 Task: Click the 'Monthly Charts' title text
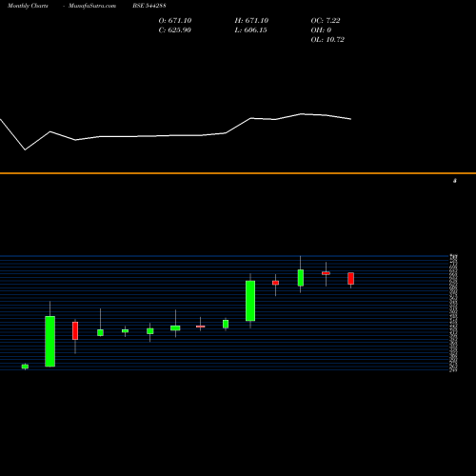coord(28,6)
